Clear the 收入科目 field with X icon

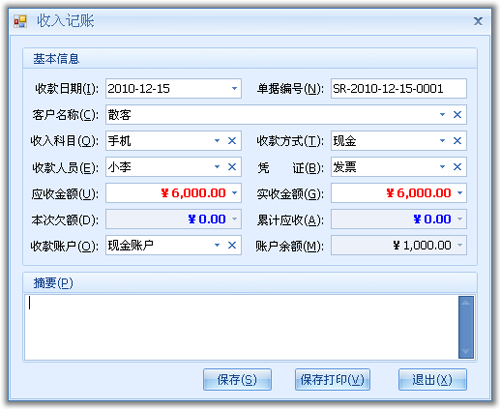(x=232, y=141)
